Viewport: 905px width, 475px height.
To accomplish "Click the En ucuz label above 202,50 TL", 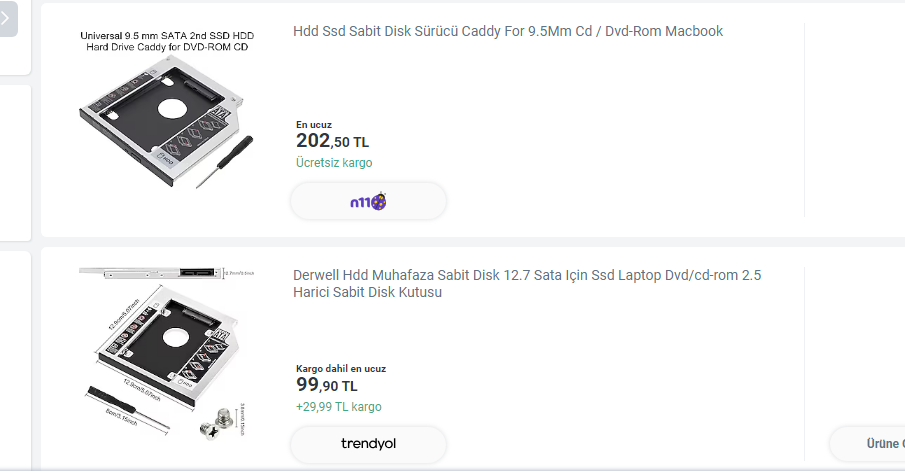I will [314, 125].
